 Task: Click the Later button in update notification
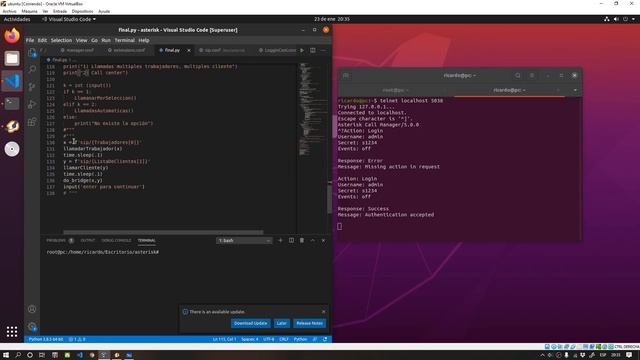pos(282,323)
